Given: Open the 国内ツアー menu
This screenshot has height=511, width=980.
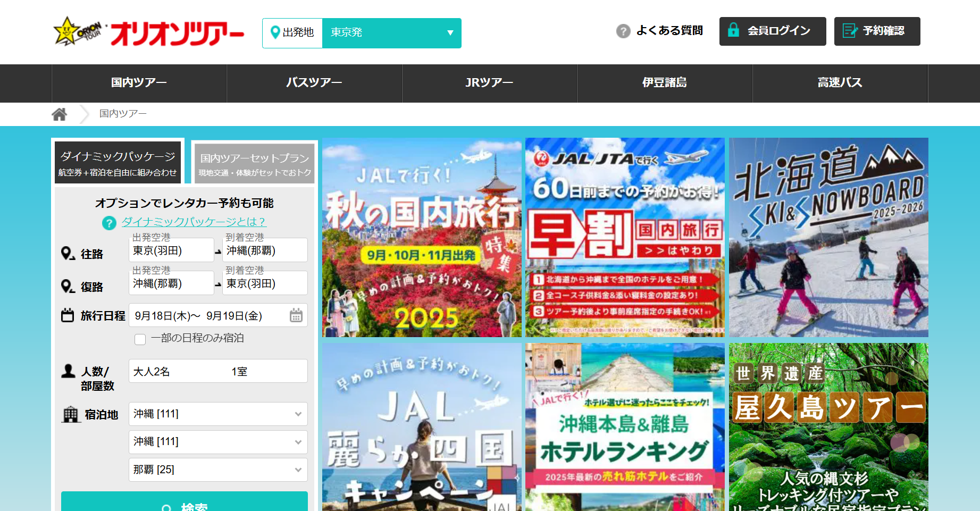Looking at the screenshot, I should [x=139, y=83].
